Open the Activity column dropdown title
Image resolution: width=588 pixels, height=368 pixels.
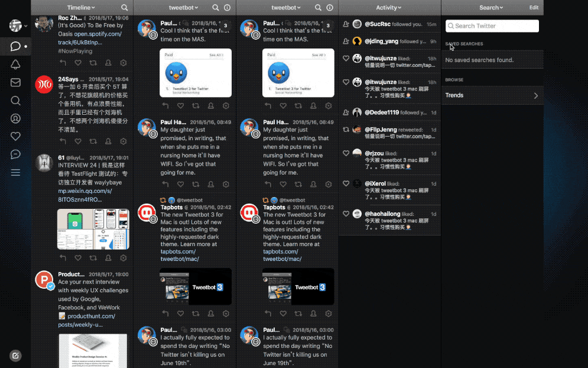(x=388, y=8)
